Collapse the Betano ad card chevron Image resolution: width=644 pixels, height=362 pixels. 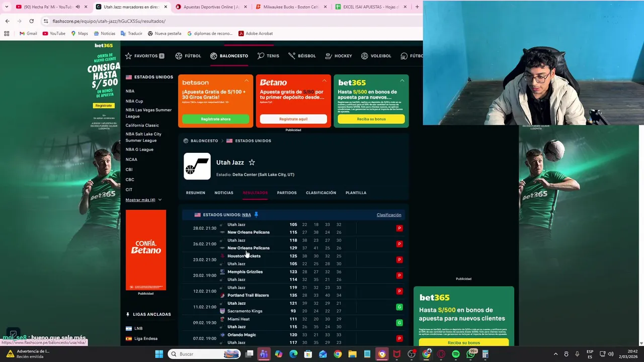coord(325,80)
